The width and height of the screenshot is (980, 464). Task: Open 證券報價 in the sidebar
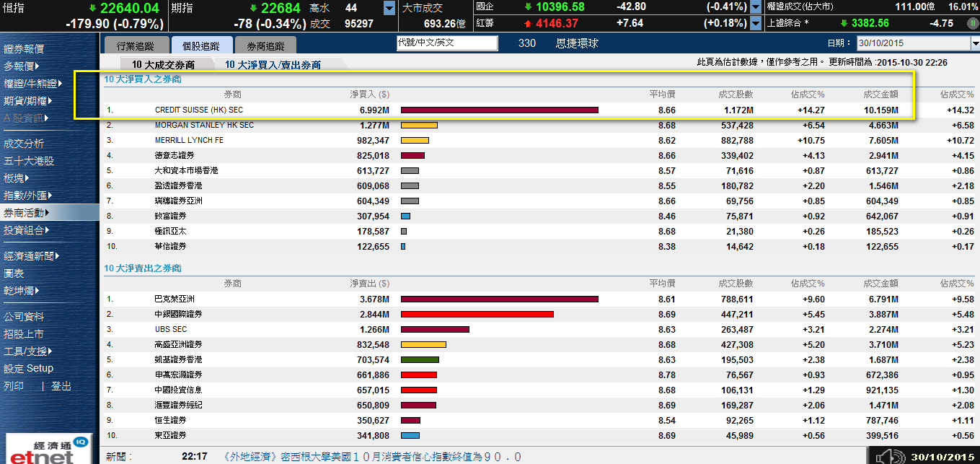coord(24,49)
